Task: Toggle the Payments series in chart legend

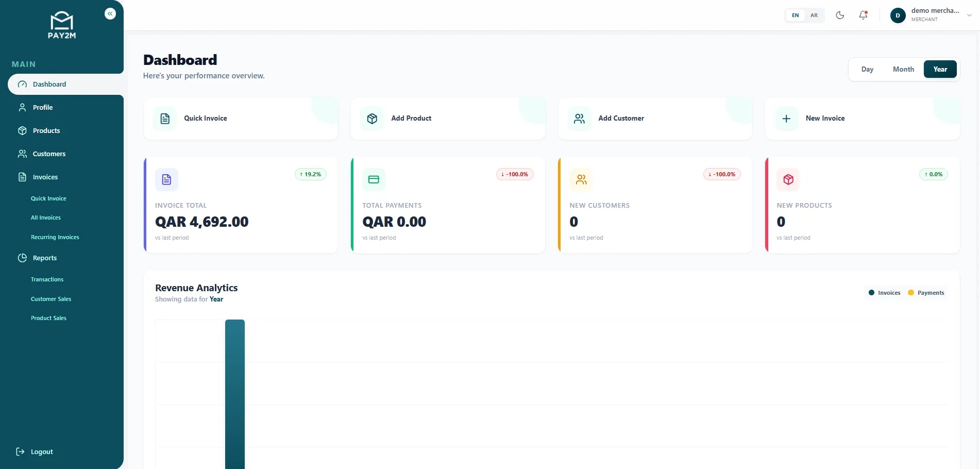Action: tap(926, 293)
